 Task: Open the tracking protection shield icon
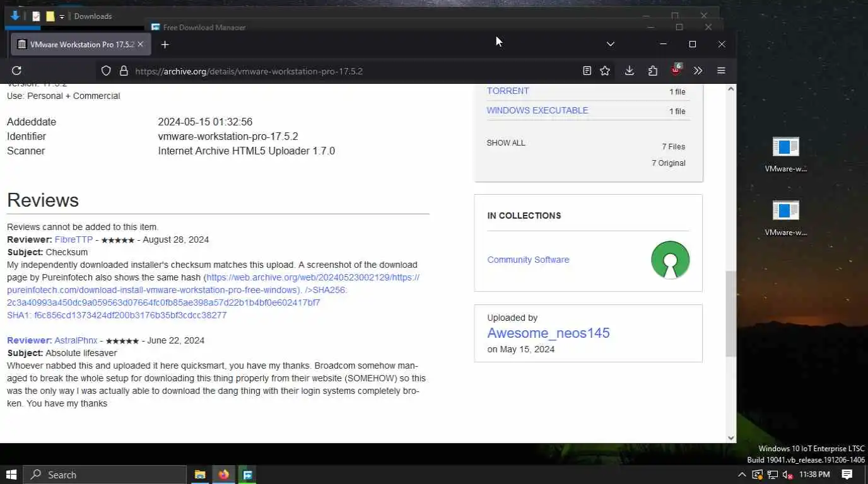(x=106, y=71)
